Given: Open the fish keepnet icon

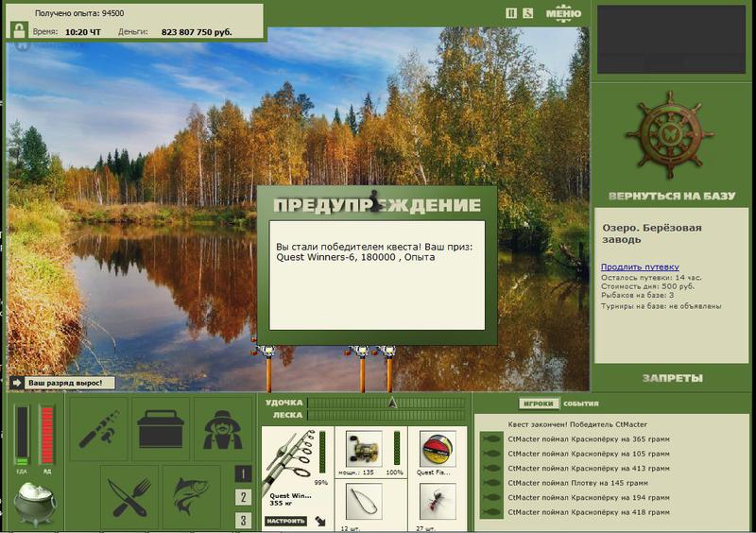Looking at the screenshot, I should [192, 497].
